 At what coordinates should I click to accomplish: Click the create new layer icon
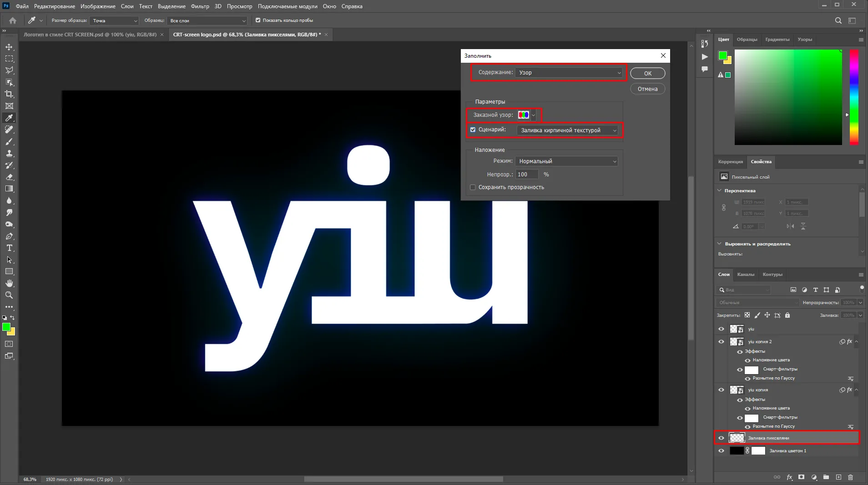(x=838, y=477)
